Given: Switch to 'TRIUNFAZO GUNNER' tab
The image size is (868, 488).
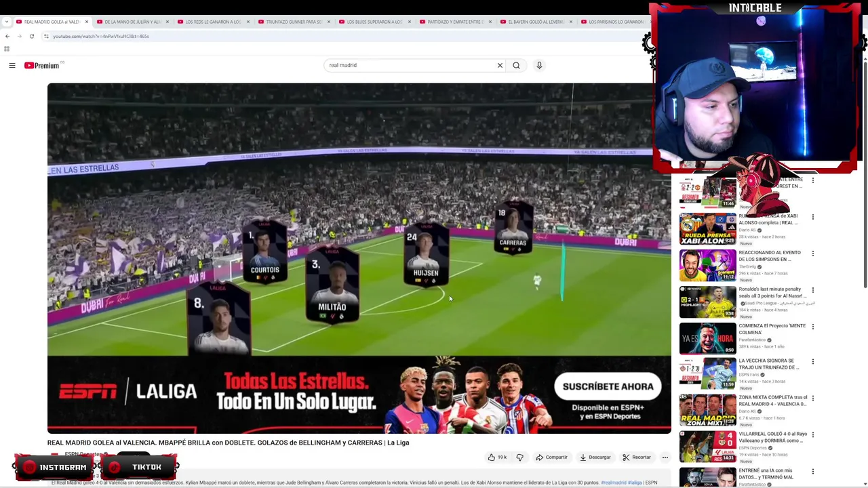Looking at the screenshot, I should [294, 22].
